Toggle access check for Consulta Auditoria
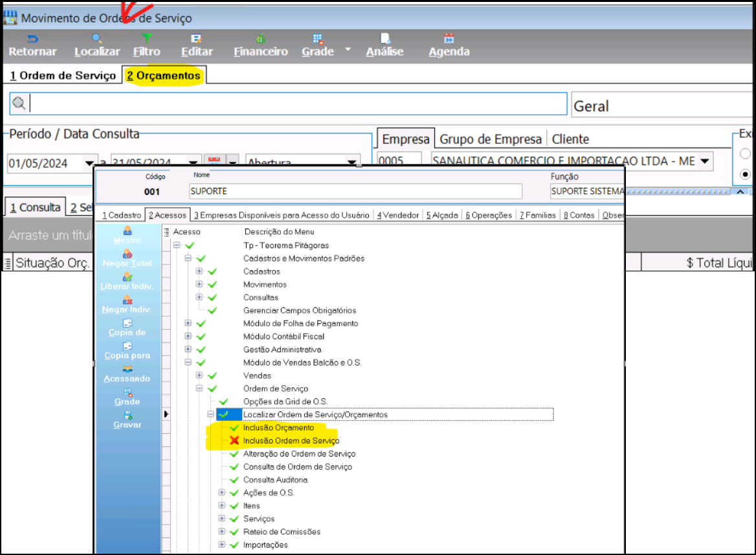 [234, 480]
